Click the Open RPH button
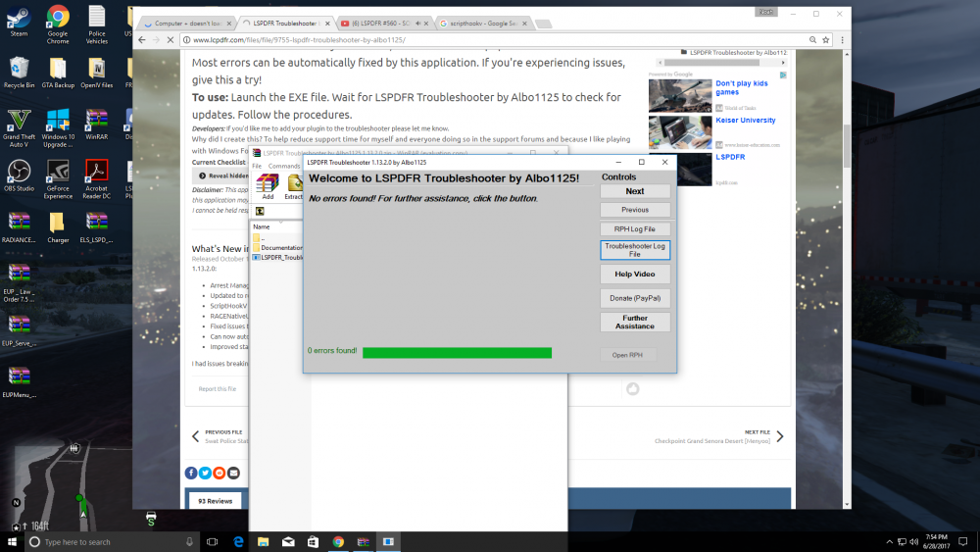Screen dimensions: 980x552 [x=627, y=355]
